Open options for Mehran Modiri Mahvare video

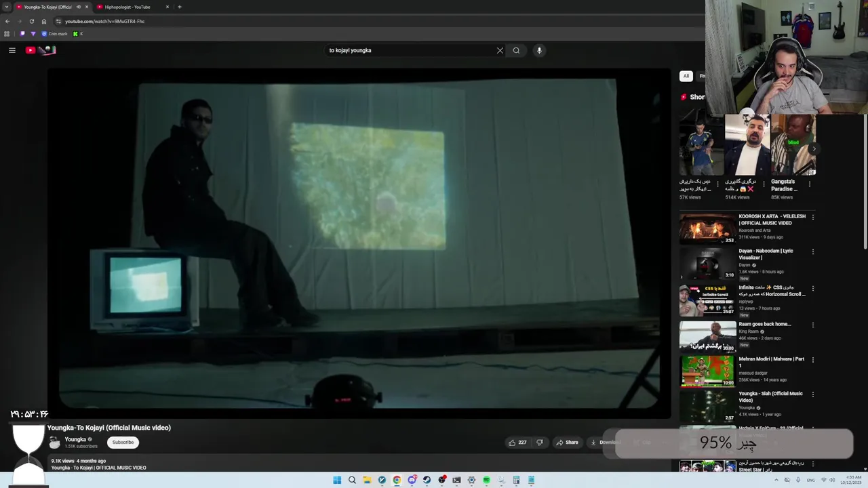(812, 360)
